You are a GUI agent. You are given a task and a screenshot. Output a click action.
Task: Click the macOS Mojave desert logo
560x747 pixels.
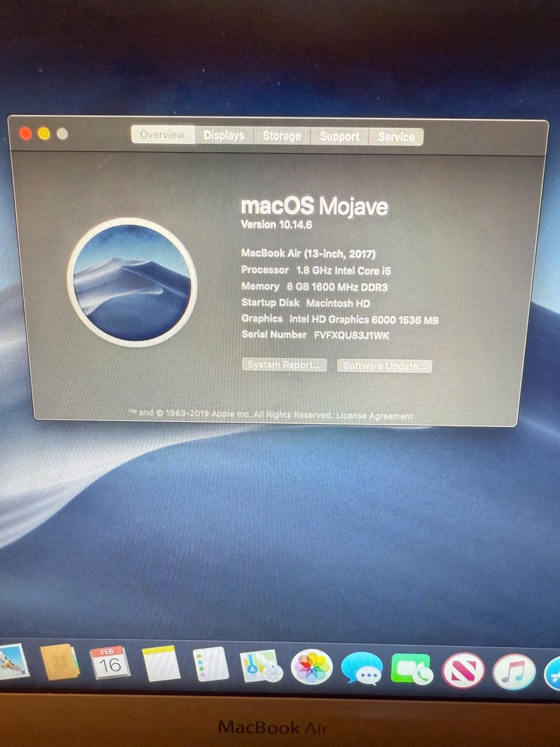(132, 282)
